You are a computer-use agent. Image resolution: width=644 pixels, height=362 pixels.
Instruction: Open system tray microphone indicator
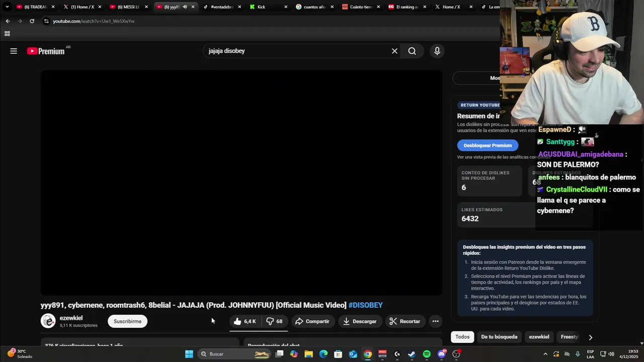pyautogui.click(x=578, y=354)
